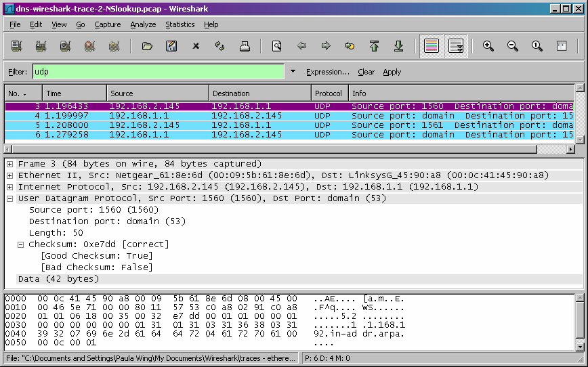Toggle auto scroll in live capture

(456, 46)
